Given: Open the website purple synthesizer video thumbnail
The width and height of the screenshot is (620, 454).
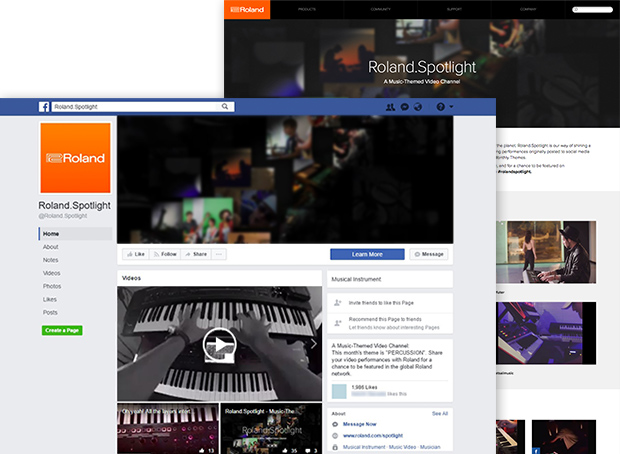Looking at the screenshot, I should pos(546,333).
